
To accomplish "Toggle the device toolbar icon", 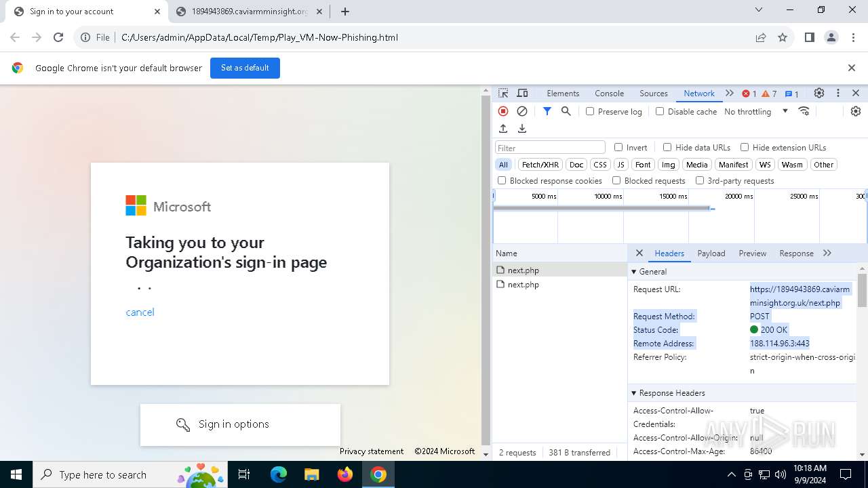I will tap(522, 94).
